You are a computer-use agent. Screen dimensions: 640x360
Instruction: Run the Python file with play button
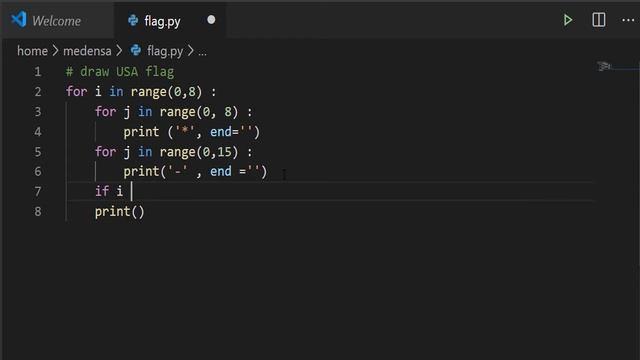point(567,20)
